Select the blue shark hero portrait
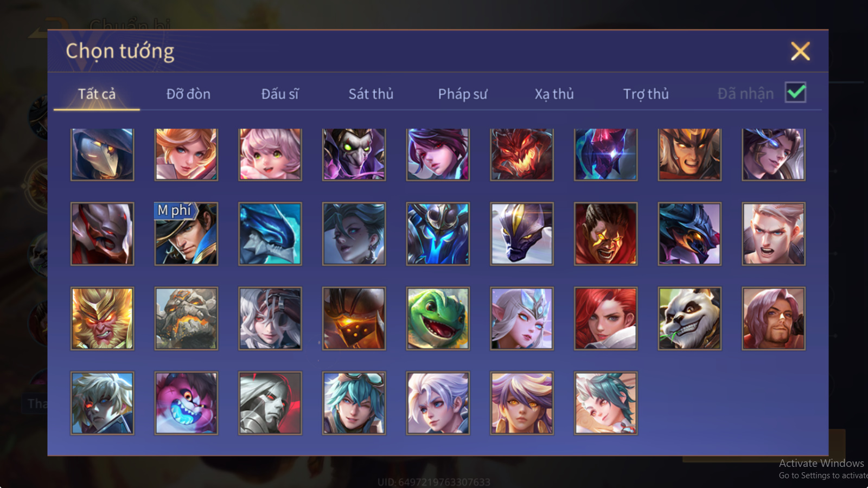This screenshot has width=868, height=488. click(270, 234)
